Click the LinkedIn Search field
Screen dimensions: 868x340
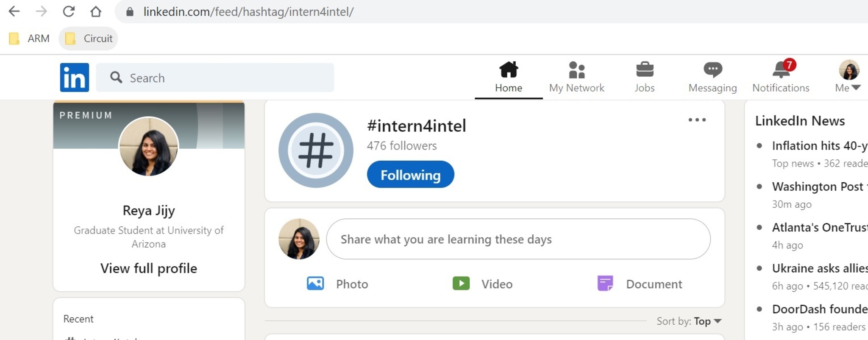click(215, 78)
